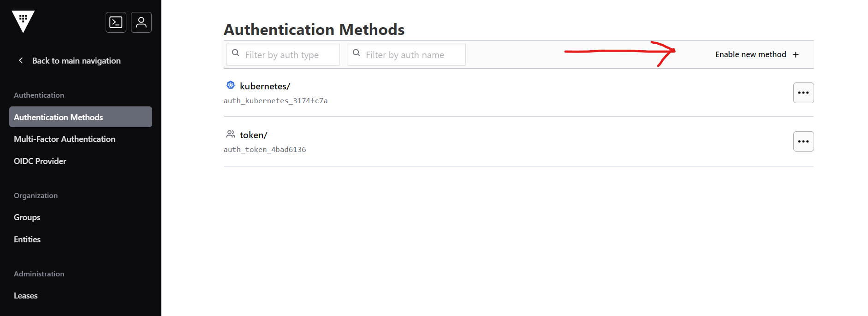Collapse back to main navigation with the chevron
868x316 pixels.
(x=20, y=60)
